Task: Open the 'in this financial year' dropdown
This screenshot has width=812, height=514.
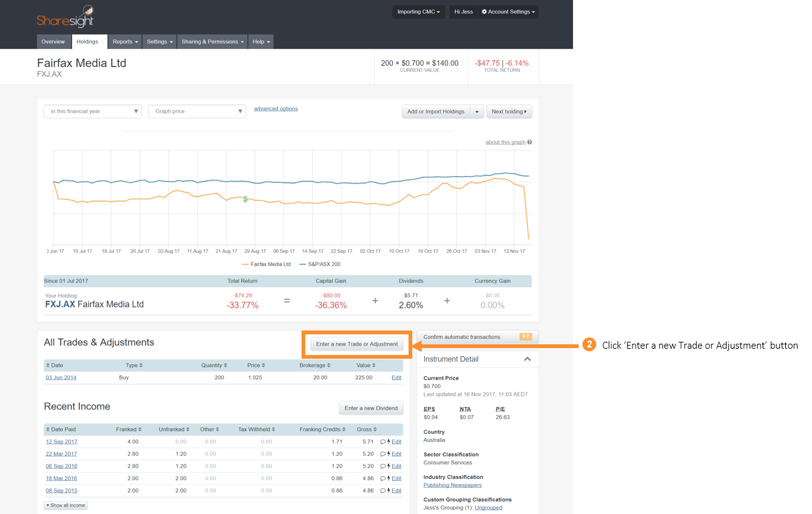Action: point(92,111)
